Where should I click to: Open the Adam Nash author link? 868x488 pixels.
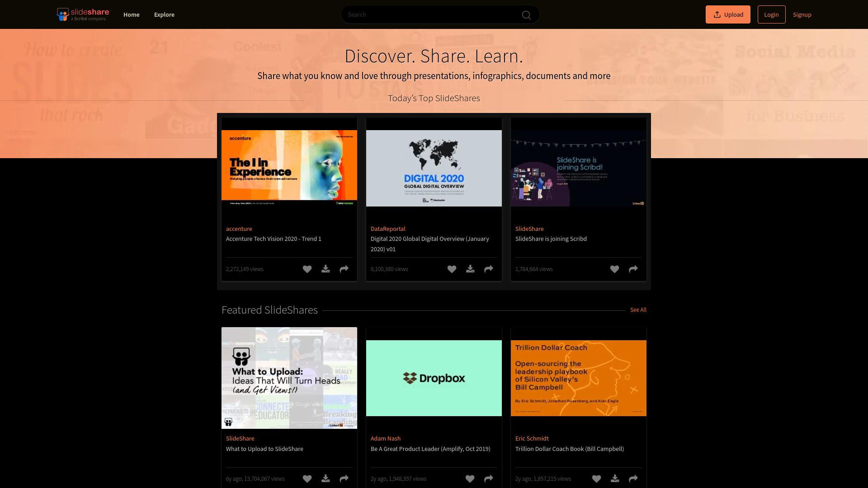coord(386,438)
